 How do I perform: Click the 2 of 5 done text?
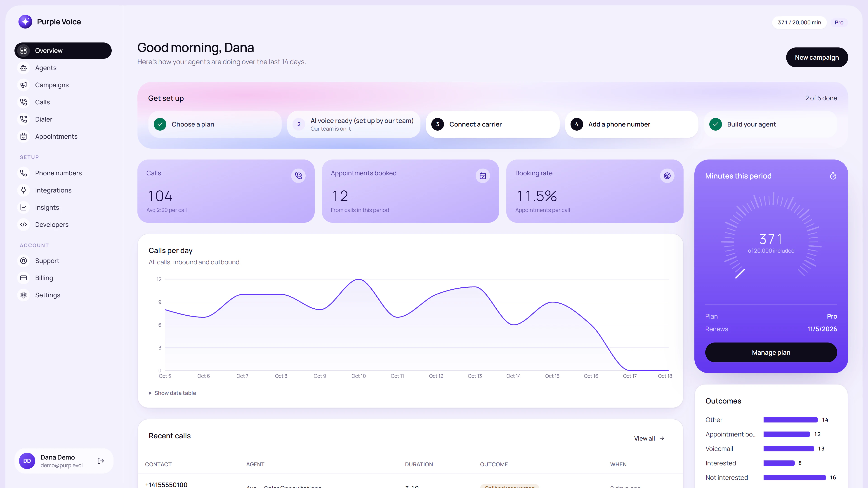(x=821, y=98)
